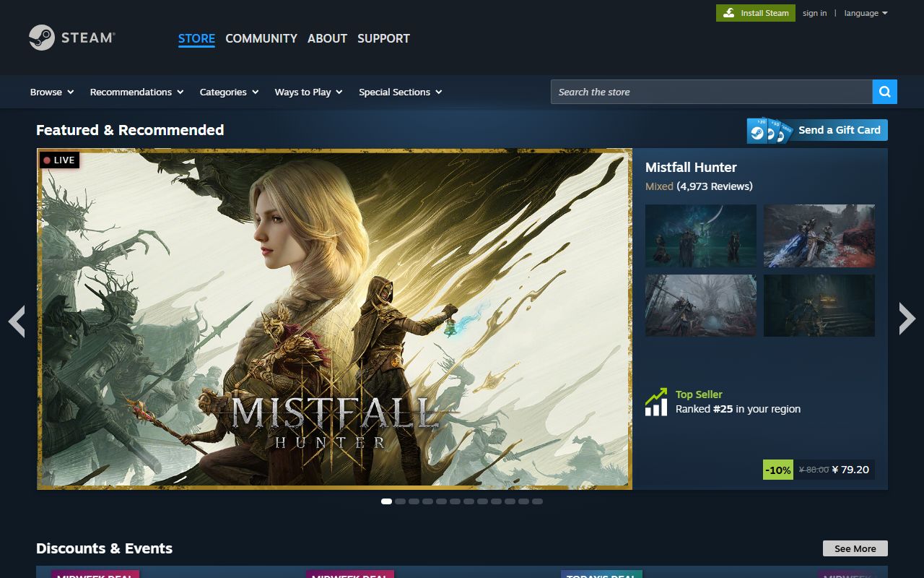Open the language dropdown
Viewport: 924px width, 578px height.
click(x=866, y=13)
